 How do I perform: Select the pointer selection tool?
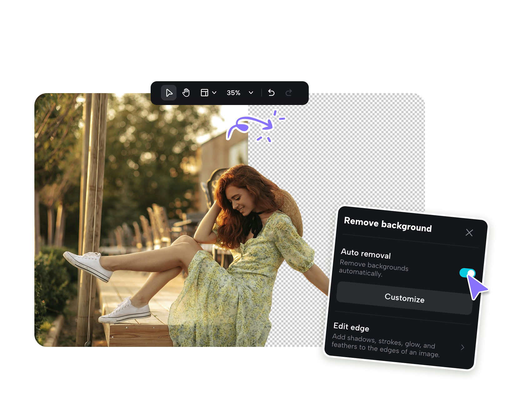point(169,92)
